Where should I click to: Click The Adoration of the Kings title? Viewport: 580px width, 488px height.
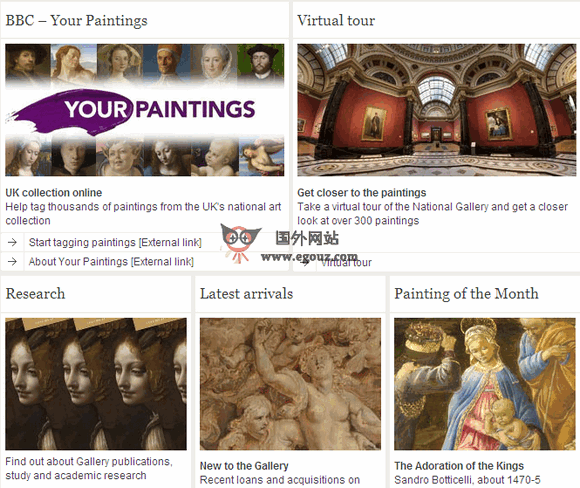(x=459, y=465)
